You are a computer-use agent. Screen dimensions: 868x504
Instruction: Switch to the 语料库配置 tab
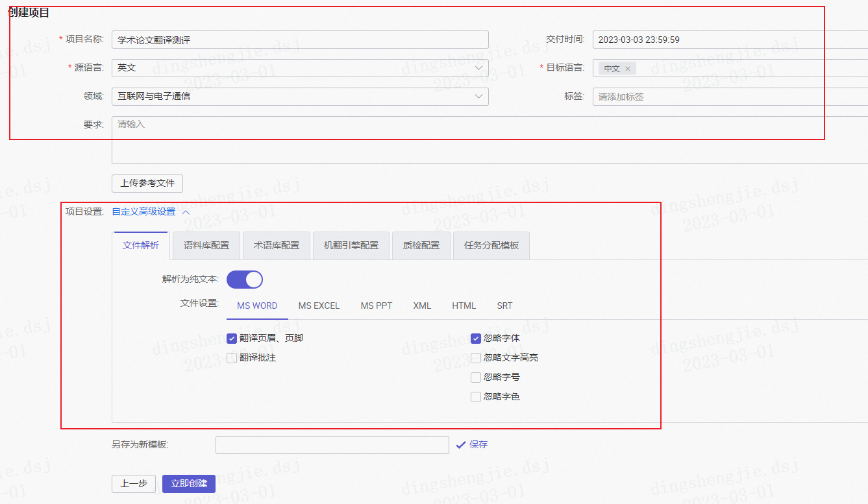[206, 245]
